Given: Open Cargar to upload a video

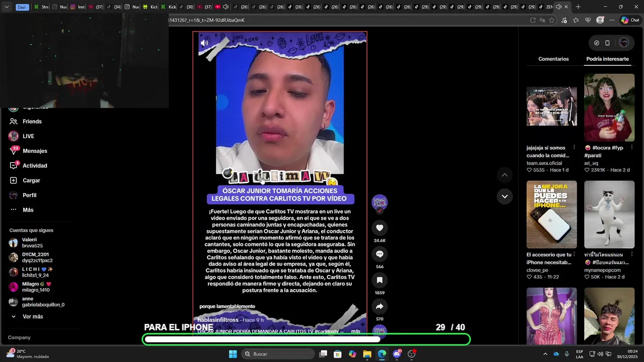Looking at the screenshot, I should 31,180.
